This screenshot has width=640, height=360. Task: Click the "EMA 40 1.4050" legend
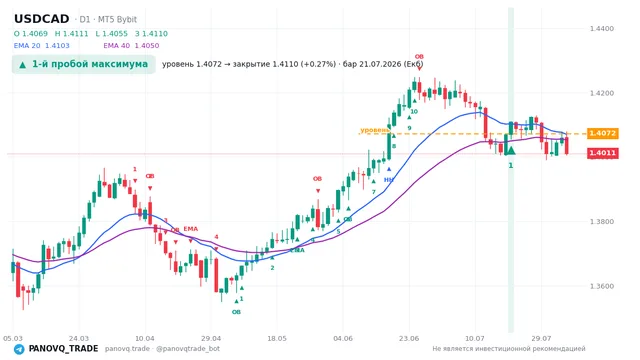[x=131, y=46]
